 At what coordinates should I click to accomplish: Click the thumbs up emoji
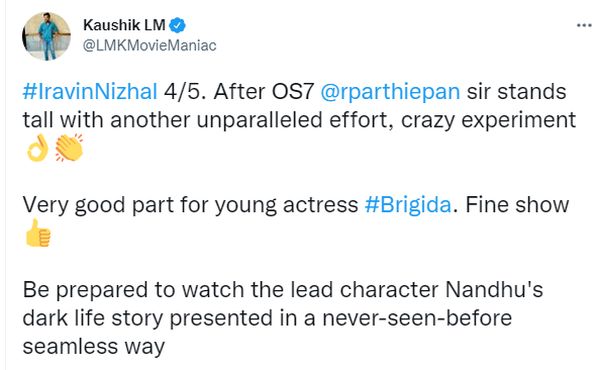38,233
